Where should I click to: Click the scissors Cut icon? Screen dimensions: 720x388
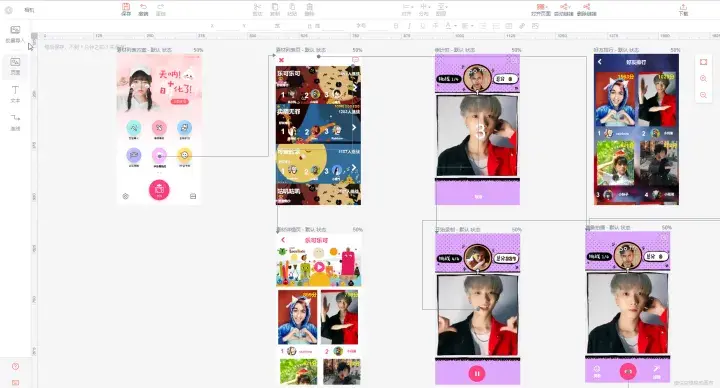(257, 9)
